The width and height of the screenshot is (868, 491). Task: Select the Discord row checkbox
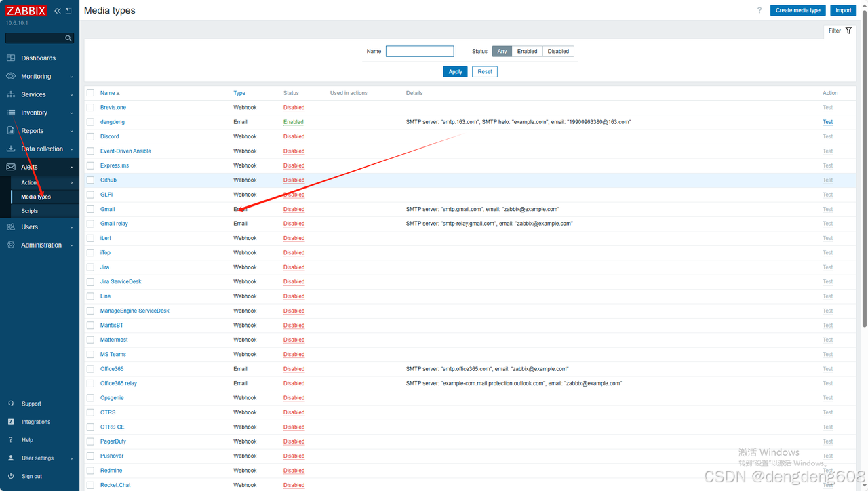point(90,136)
